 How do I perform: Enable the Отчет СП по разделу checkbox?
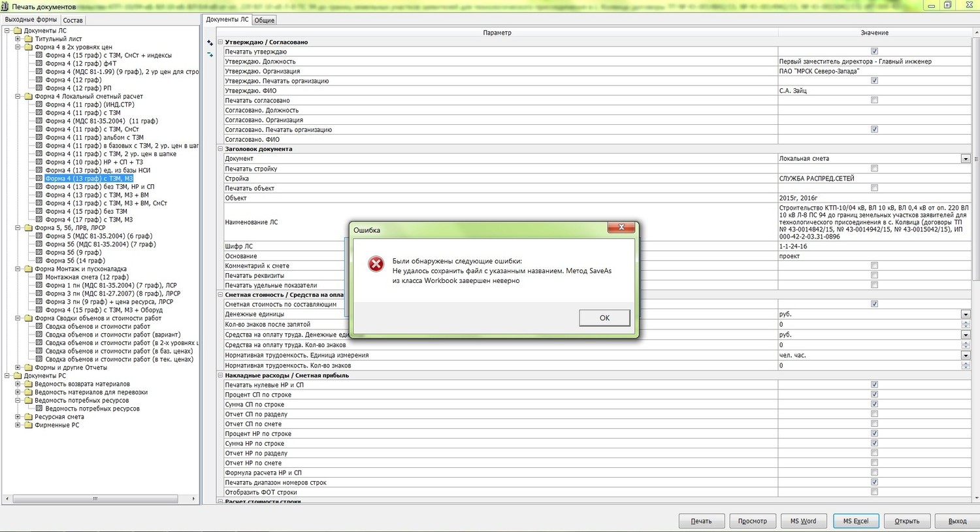point(874,414)
